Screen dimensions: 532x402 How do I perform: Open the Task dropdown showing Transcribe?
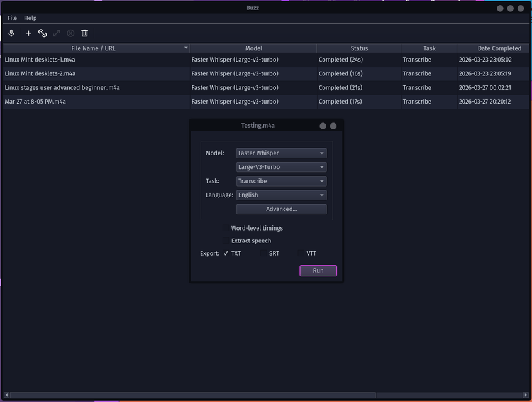[x=281, y=181]
